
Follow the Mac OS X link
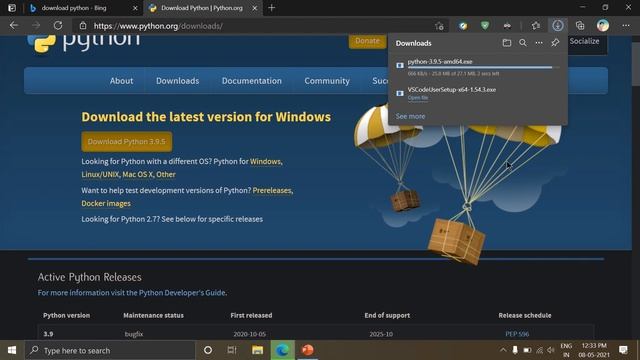click(138, 174)
